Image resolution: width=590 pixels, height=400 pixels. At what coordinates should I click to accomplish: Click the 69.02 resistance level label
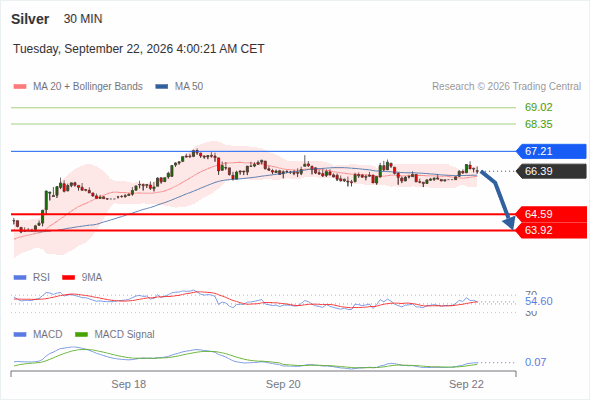click(538, 107)
